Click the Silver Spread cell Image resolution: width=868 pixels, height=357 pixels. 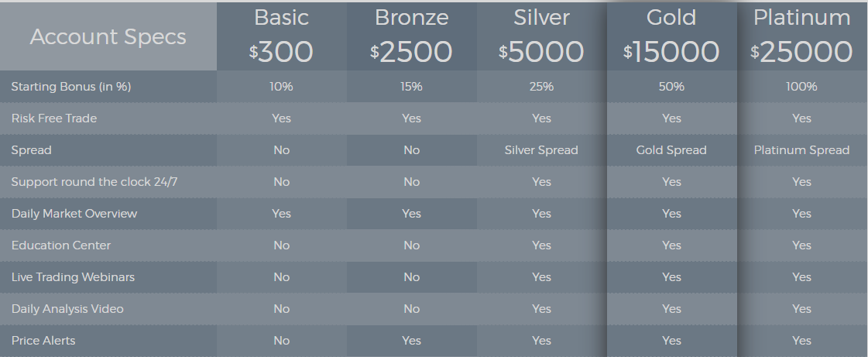[541, 150]
